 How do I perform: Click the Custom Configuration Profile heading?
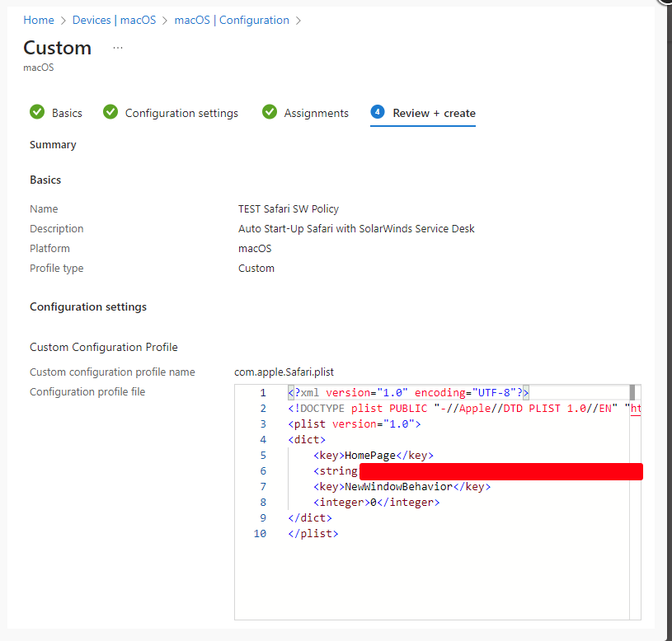point(104,347)
